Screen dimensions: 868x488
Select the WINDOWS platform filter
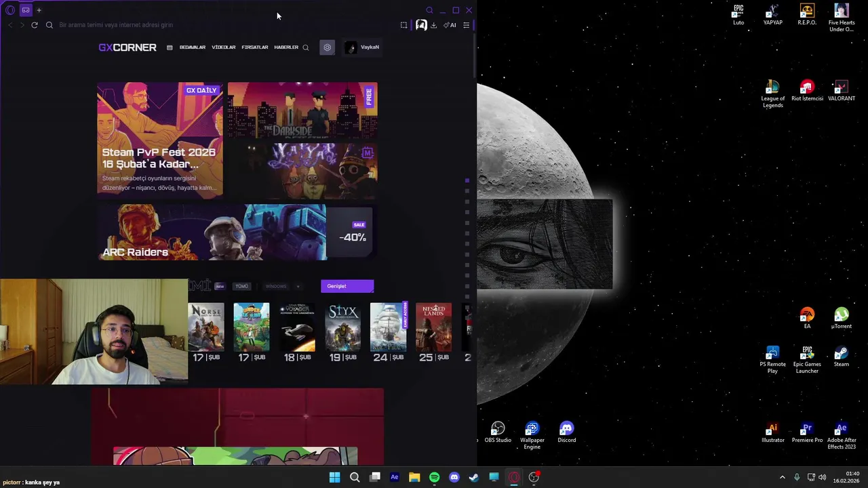pyautogui.click(x=275, y=287)
